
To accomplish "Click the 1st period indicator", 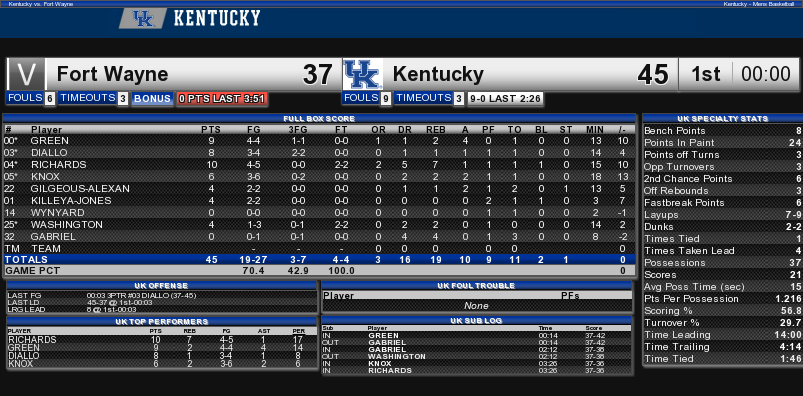I will point(706,75).
